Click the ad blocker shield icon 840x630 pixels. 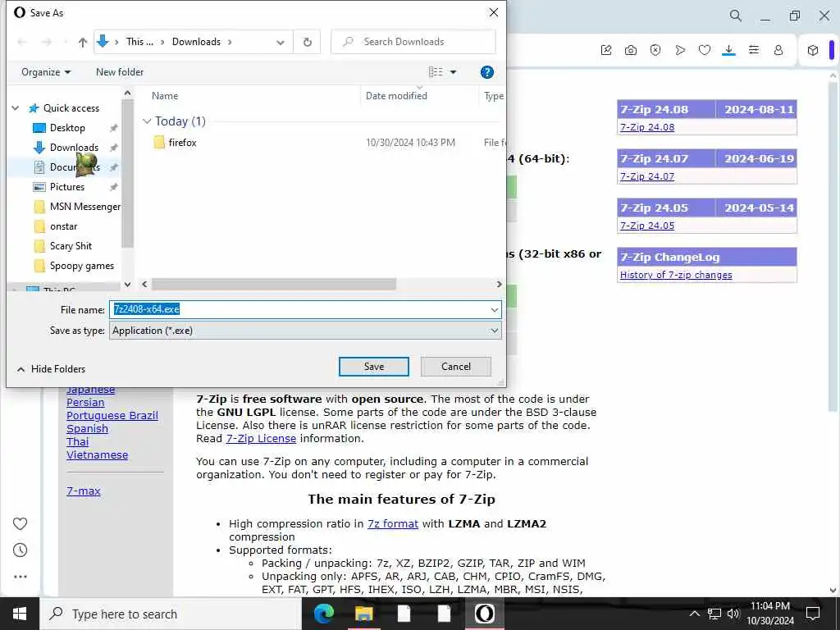[x=655, y=50]
